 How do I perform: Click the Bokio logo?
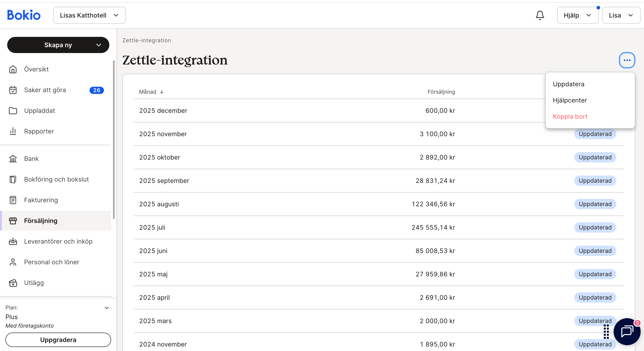(x=24, y=15)
